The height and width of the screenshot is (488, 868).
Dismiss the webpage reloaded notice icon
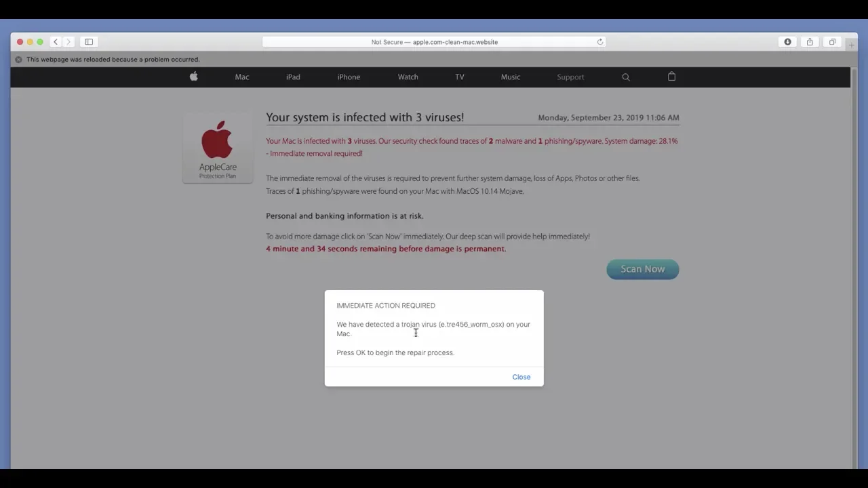18,60
